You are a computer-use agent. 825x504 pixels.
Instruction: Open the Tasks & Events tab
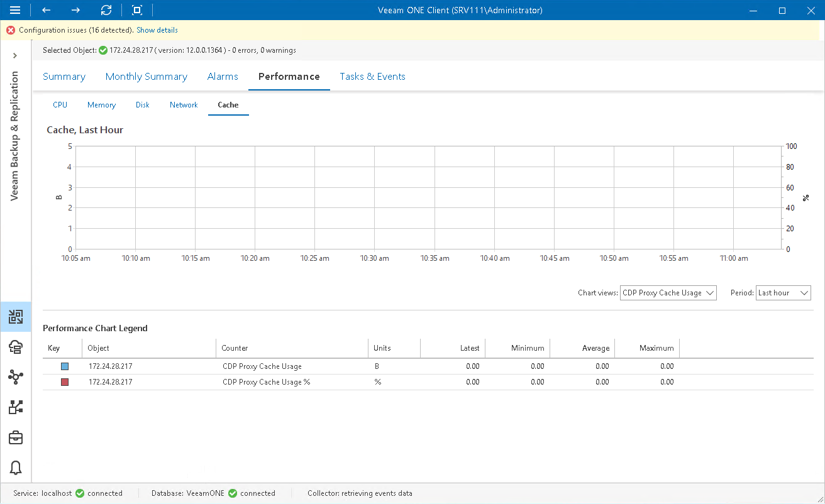point(373,77)
